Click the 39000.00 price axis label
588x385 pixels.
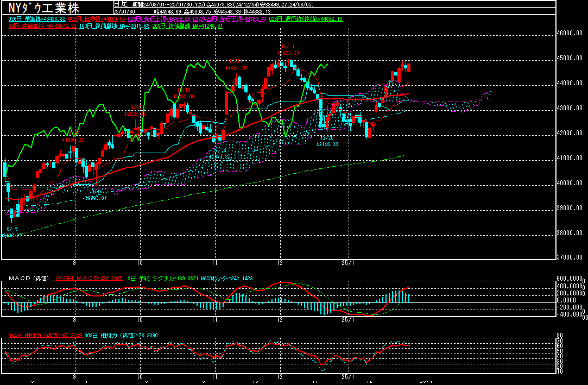click(x=570, y=207)
